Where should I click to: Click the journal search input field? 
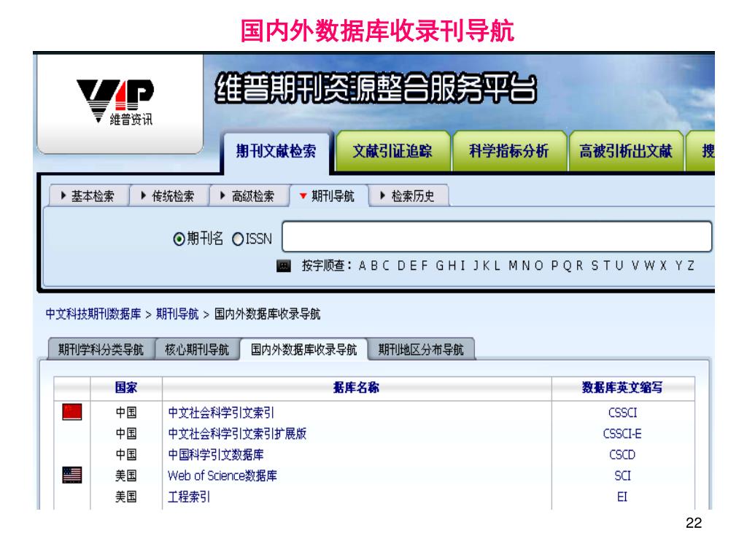[497, 236]
